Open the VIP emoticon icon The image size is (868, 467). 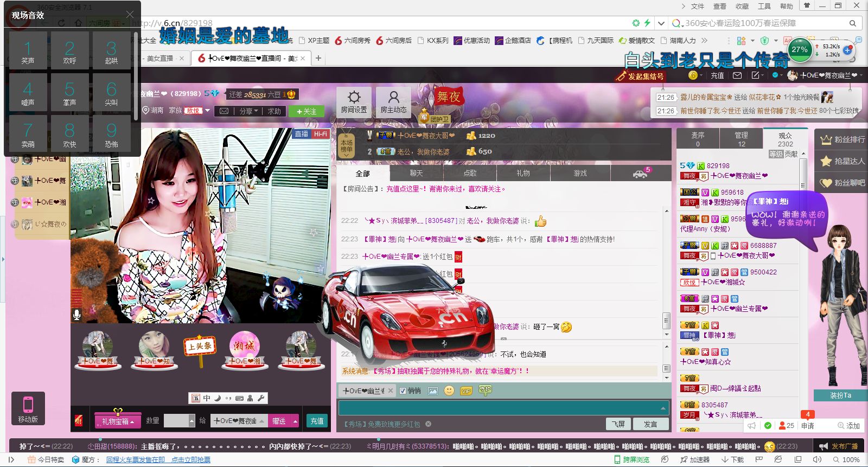click(x=466, y=391)
